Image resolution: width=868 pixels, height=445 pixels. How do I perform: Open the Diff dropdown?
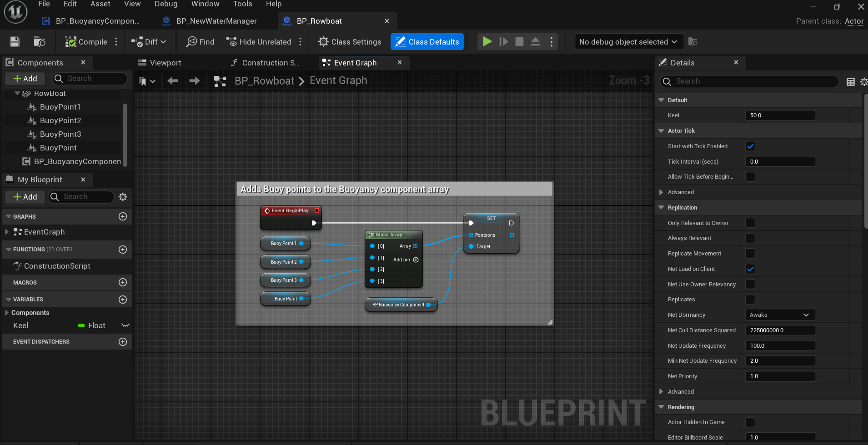[x=148, y=42]
